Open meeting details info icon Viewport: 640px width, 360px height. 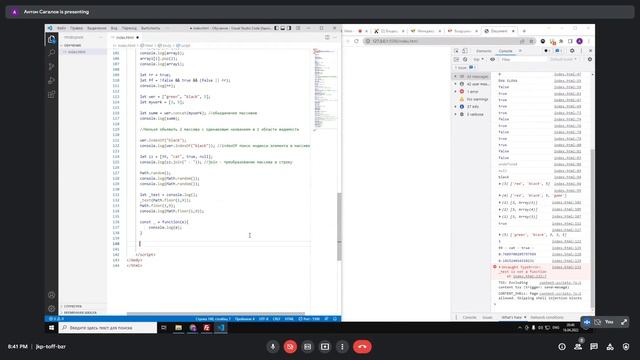point(562,347)
